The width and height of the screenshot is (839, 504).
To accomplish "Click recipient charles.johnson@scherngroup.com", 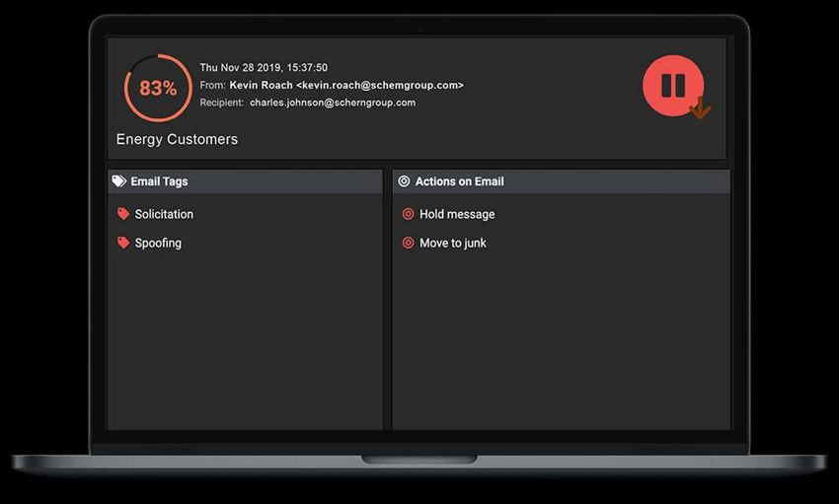I will pos(333,103).
